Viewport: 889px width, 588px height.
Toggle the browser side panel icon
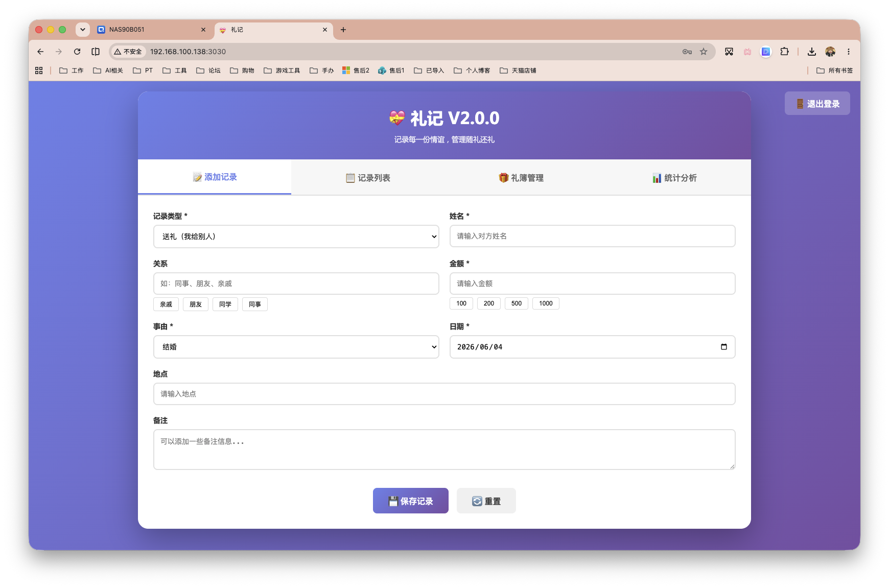pyautogui.click(x=96, y=52)
